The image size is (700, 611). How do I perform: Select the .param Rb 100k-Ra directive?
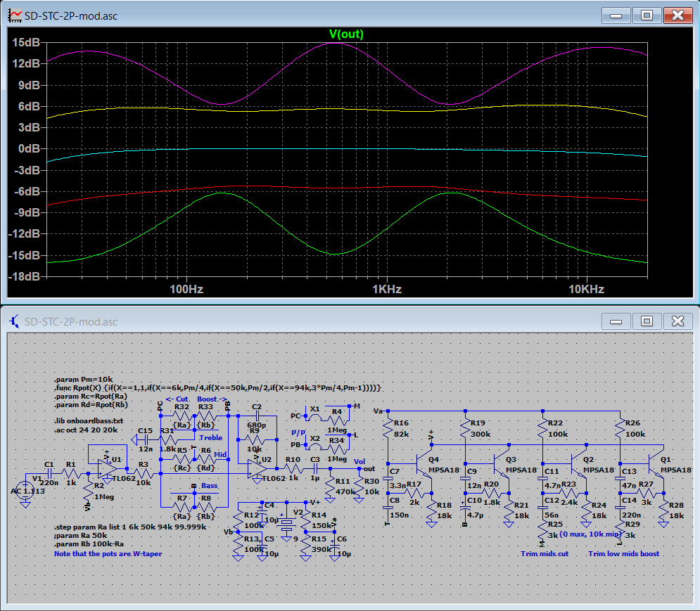point(89,544)
